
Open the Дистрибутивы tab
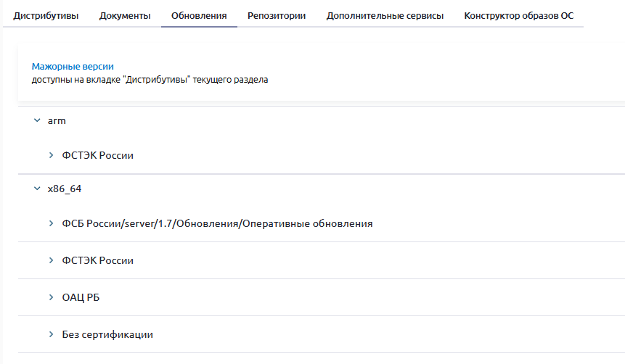click(x=46, y=15)
